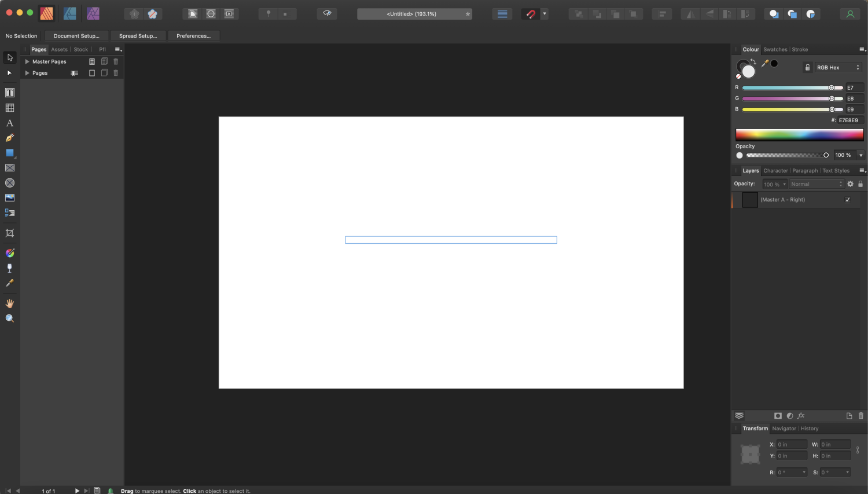
Task: Switch to the Swatches tab
Action: point(775,49)
